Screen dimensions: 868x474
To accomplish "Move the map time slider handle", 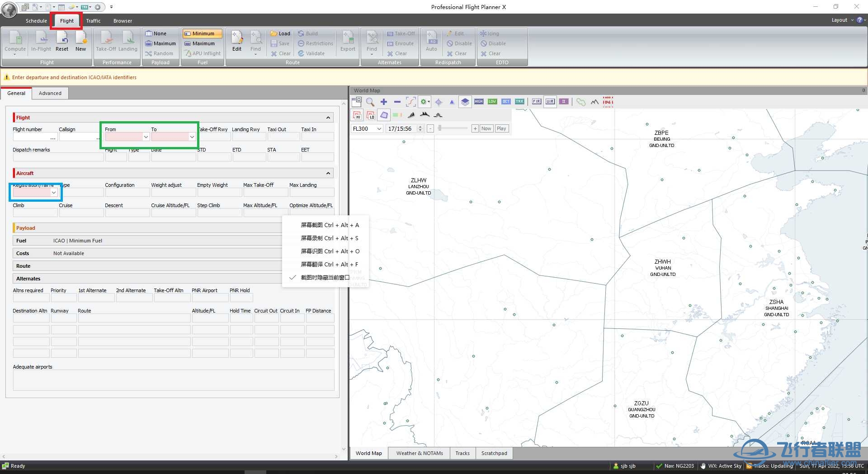I will (x=439, y=128).
